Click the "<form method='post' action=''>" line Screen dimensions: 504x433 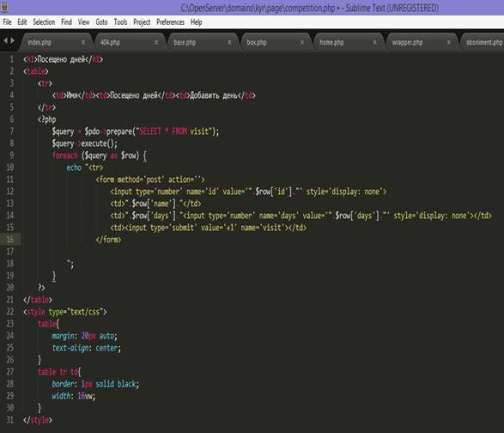[x=150, y=180]
